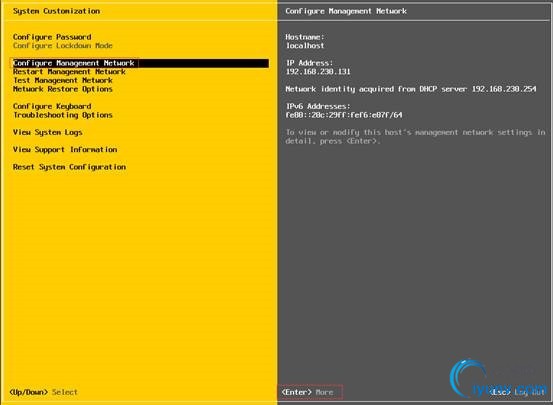553x405 pixels.
Task: Select View System Logs
Action: coord(48,133)
